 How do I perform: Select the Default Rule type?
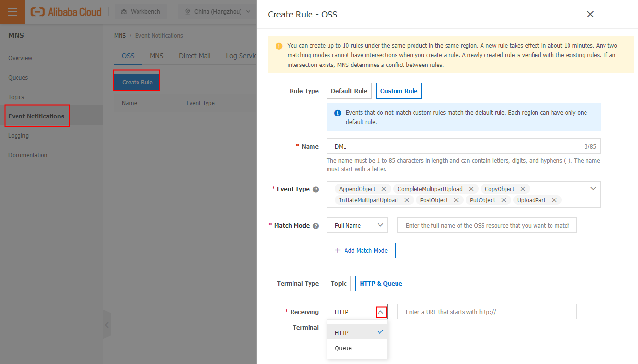349,91
